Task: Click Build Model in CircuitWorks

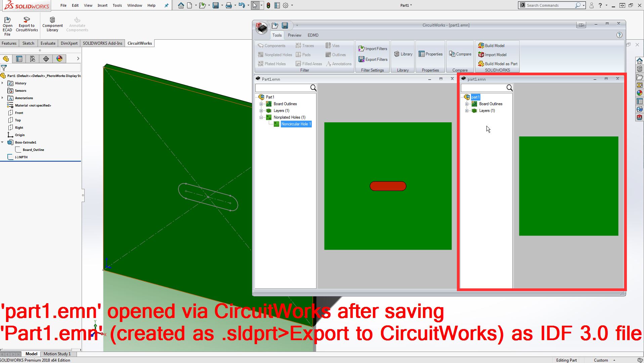Action: click(x=491, y=45)
